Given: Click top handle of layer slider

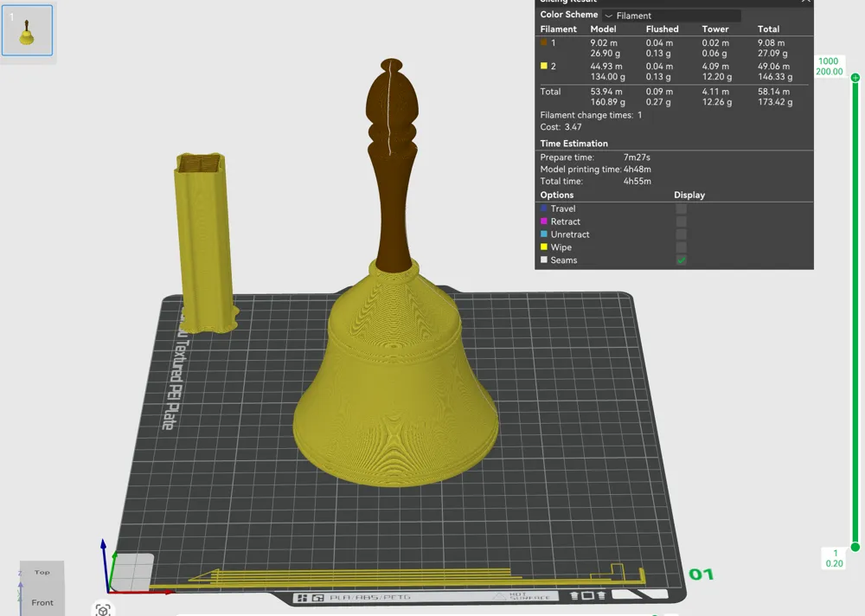Looking at the screenshot, I should [855, 78].
